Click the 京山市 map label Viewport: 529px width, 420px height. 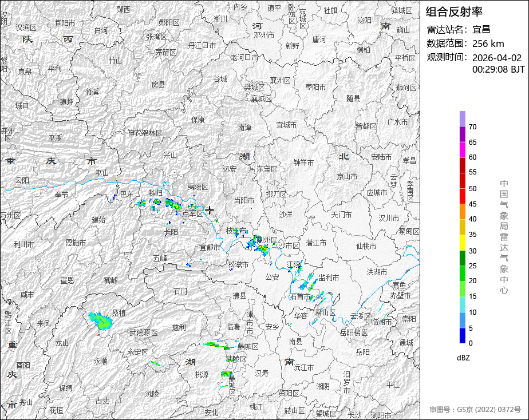point(347,176)
